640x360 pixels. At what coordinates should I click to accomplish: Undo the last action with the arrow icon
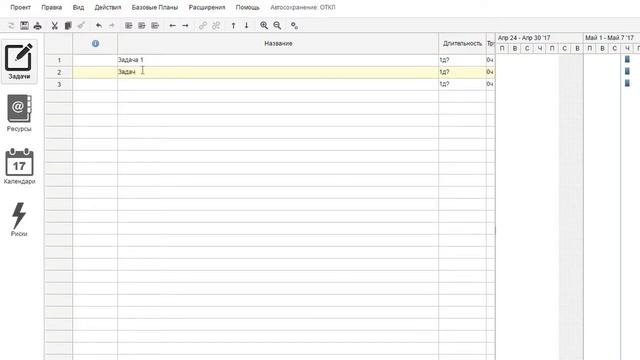pos(99,26)
